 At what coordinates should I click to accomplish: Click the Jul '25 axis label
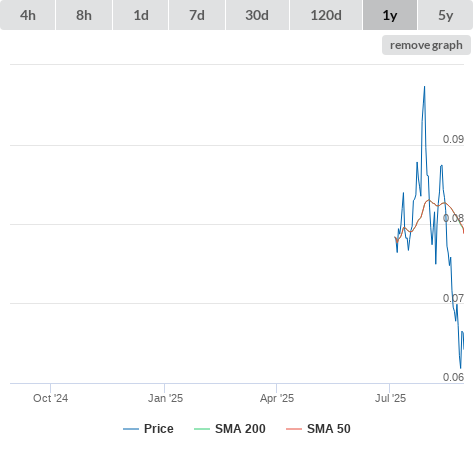[x=390, y=398]
